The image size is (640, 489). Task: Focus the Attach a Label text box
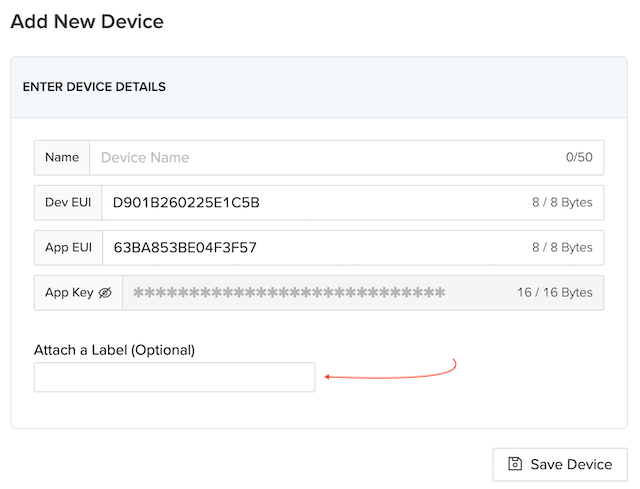174,377
